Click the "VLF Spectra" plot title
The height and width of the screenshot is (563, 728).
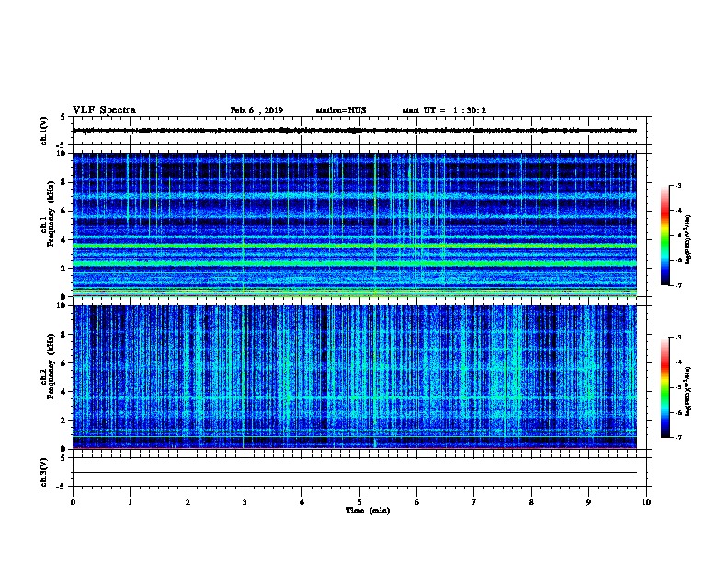click(x=104, y=110)
